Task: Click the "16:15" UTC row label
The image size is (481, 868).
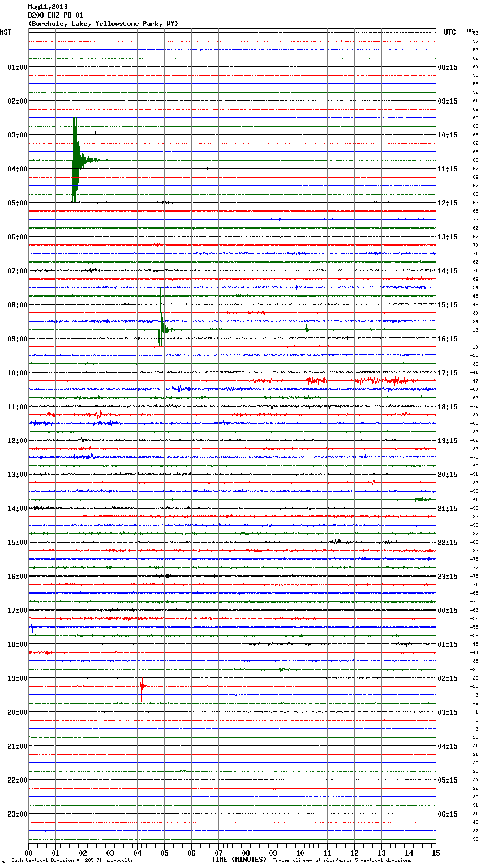Action: pyautogui.click(x=448, y=339)
